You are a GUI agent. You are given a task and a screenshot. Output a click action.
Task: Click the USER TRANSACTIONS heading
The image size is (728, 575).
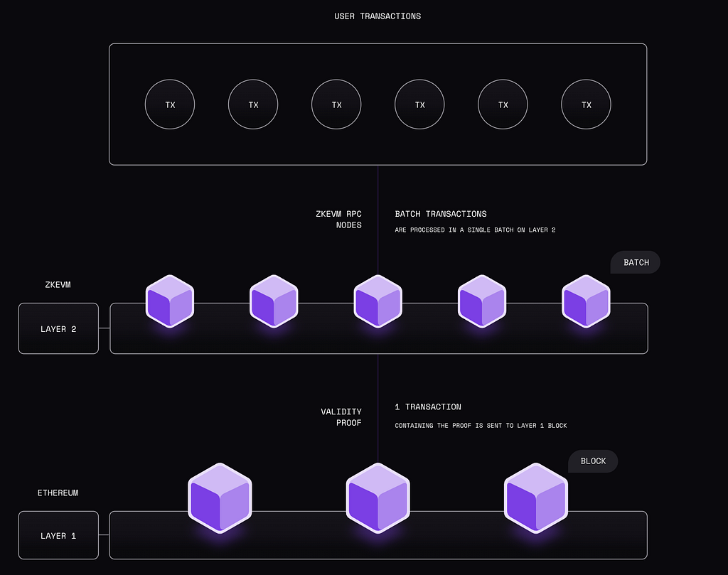coord(378,16)
